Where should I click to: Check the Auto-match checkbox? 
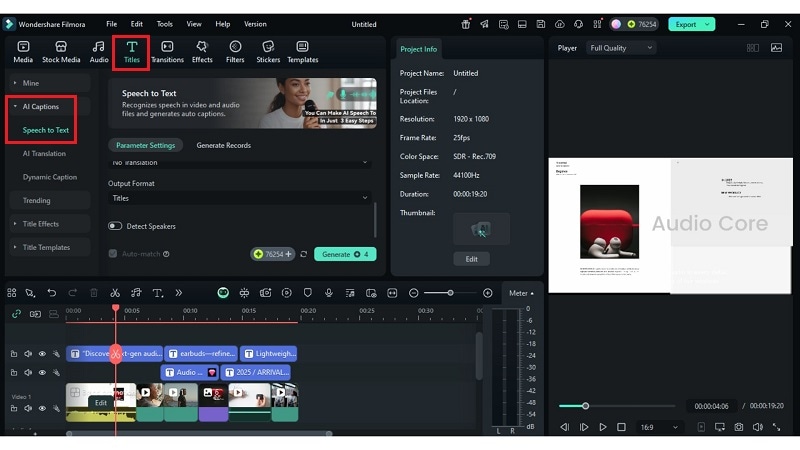[113, 254]
